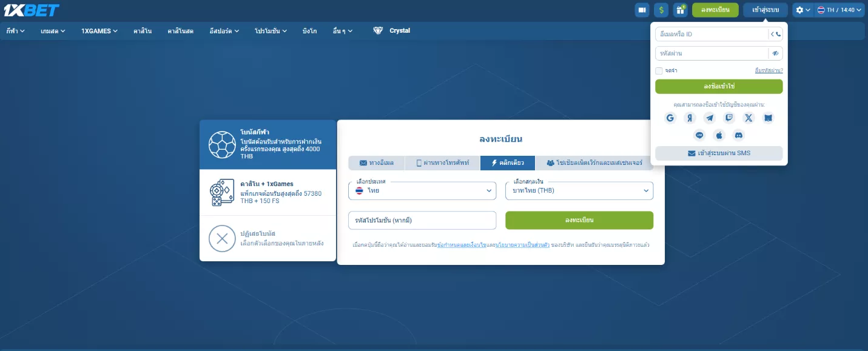Click the green ลงทะเบียน button in header

click(715, 10)
